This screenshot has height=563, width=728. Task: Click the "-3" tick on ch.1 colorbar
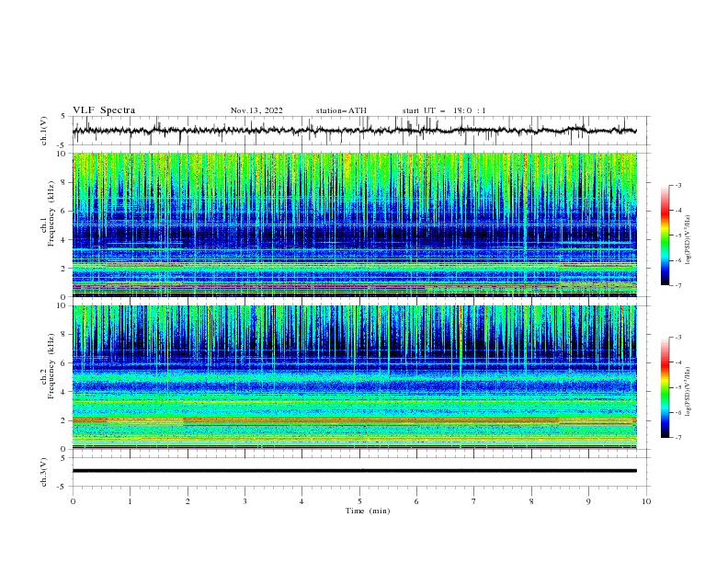[677, 185]
